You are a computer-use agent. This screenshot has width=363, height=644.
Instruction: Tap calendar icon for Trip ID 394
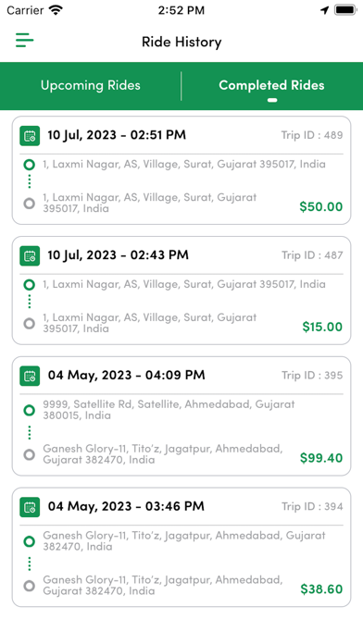click(x=30, y=507)
